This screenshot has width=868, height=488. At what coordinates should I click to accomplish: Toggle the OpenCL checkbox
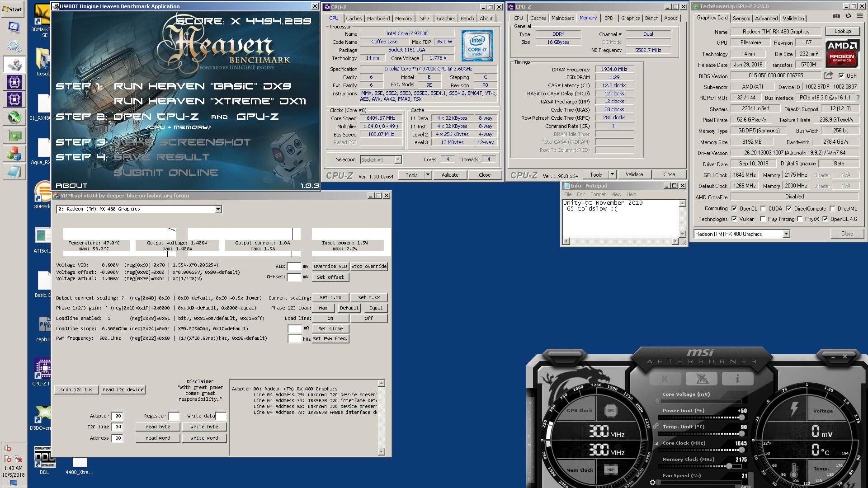pos(734,209)
